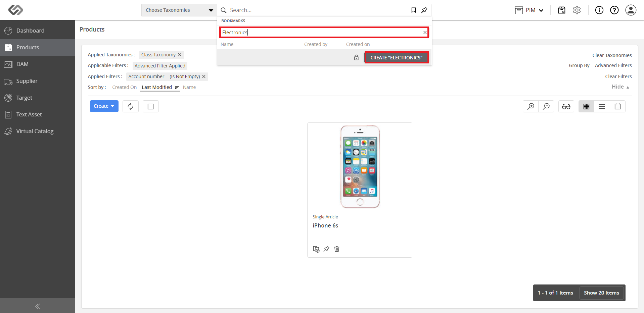Delete the iPhone 6s product

(337, 249)
